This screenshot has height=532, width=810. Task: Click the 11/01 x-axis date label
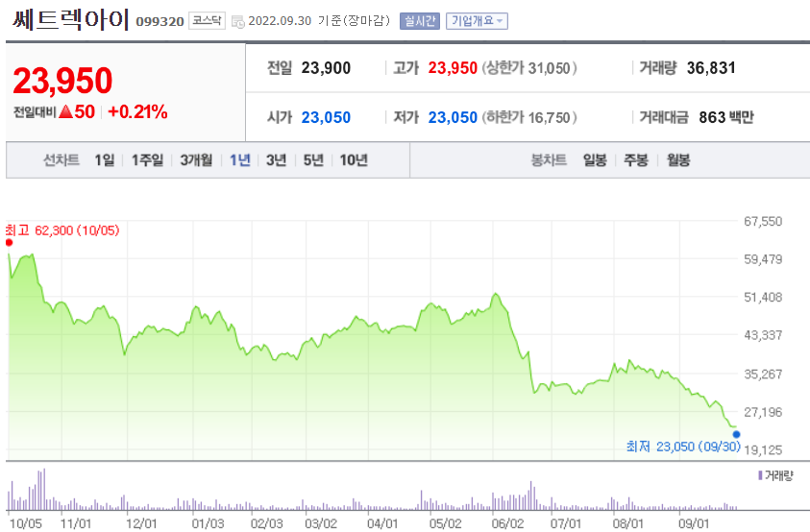click(75, 523)
